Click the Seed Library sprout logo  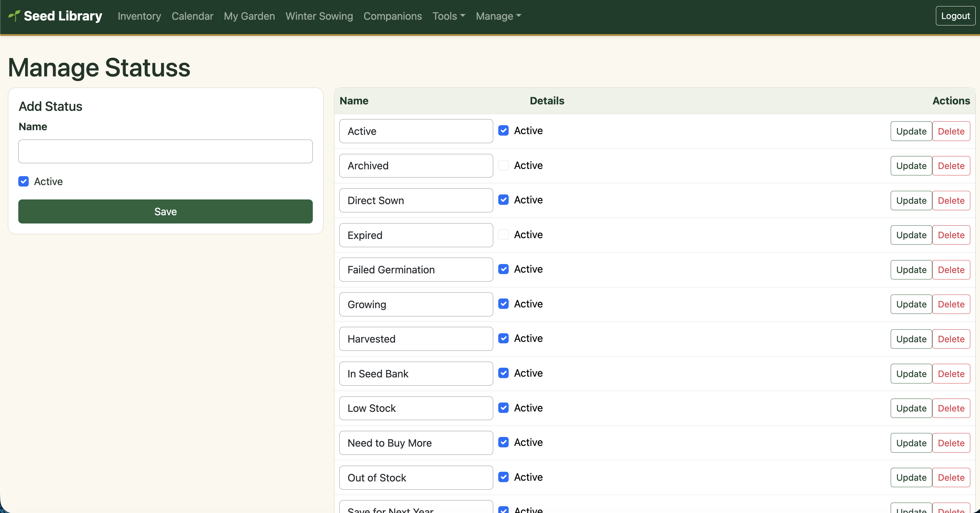pyautogui.click(x=14, y=15)
